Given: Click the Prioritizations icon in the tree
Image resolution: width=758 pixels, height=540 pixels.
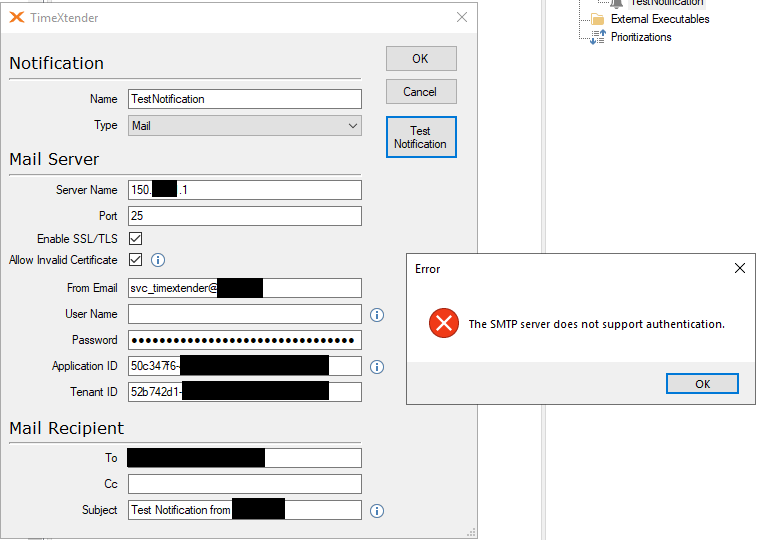Looking at the screenshot, I should (x=598, y=37).
